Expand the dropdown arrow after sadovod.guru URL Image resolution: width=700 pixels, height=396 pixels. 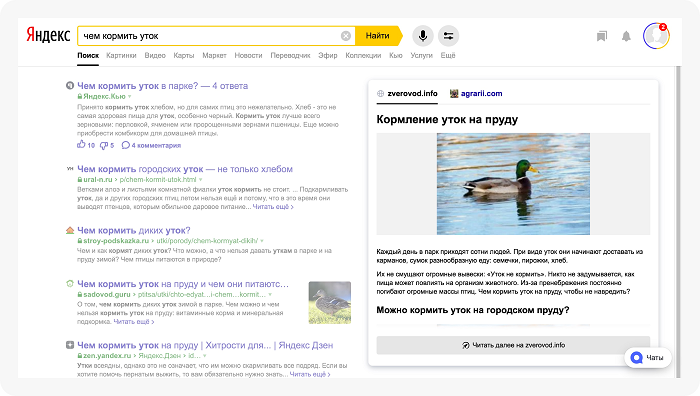[x=270, y=295]
